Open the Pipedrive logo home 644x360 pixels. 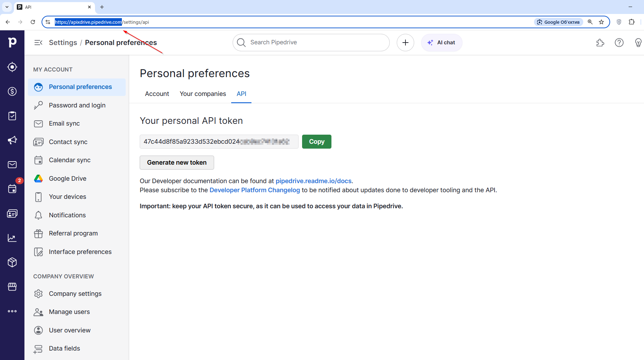click(x=12, y=42)
